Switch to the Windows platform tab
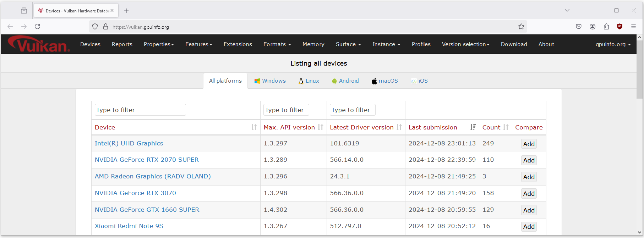 [270, 81]
